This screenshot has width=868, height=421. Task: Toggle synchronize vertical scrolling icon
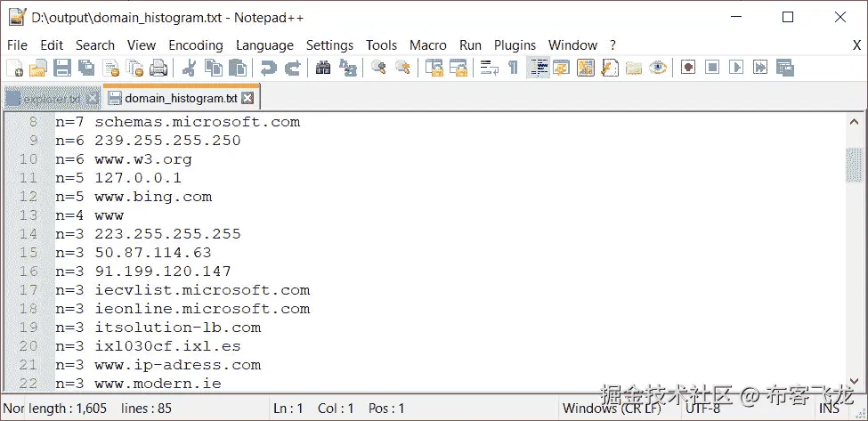click(434, 68)
